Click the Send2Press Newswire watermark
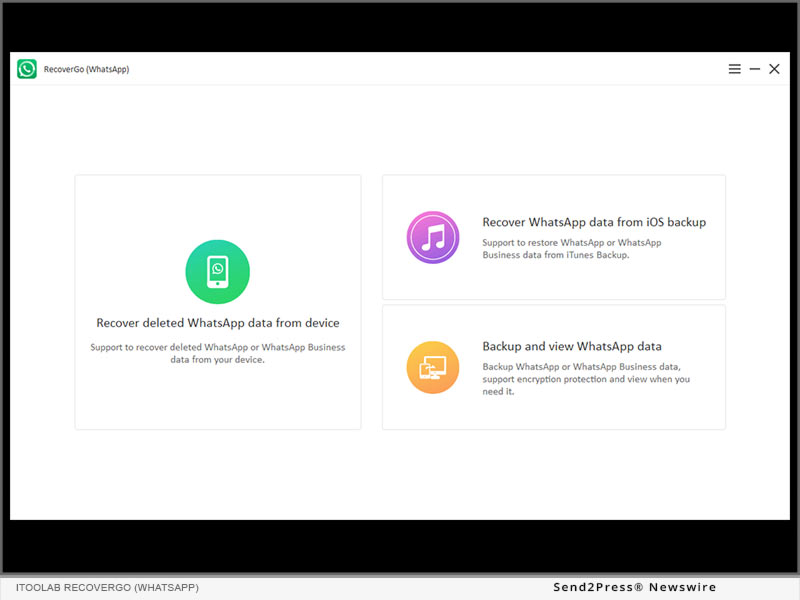The width and height of the screenshot is (800, 600). tap(635, 587)
